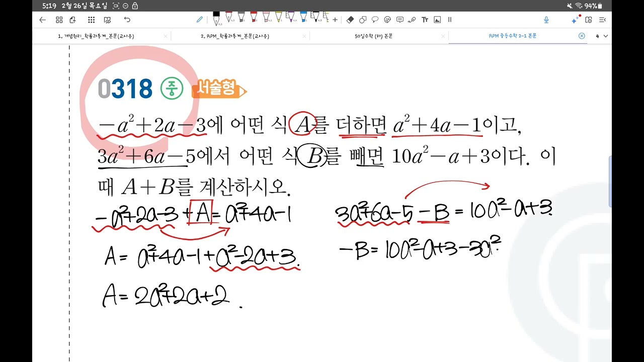Screen dimensions: 644x362
Task: Tap the share/export page icon
Action: [73, 20]
